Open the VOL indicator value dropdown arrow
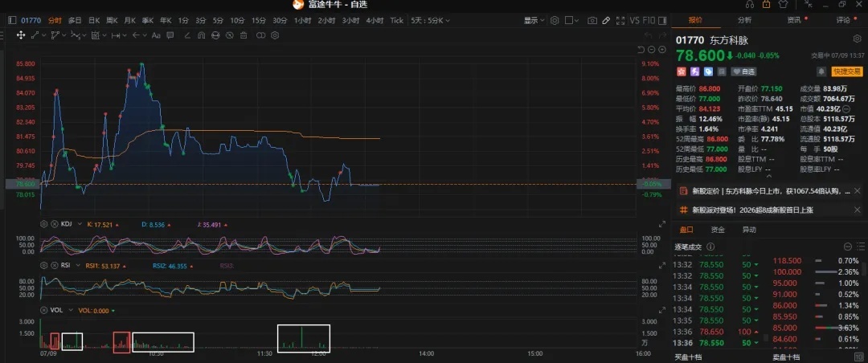The image size is (868, 363). pyautogui.click(x=113, y=311)
